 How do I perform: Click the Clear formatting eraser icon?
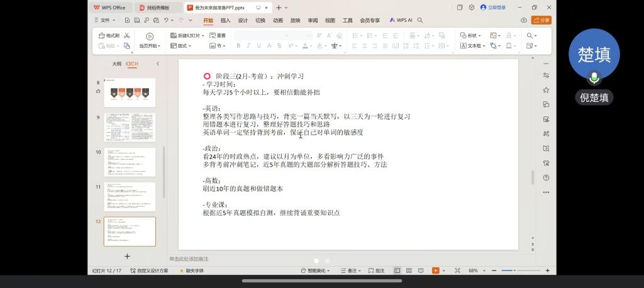point(339,36)
